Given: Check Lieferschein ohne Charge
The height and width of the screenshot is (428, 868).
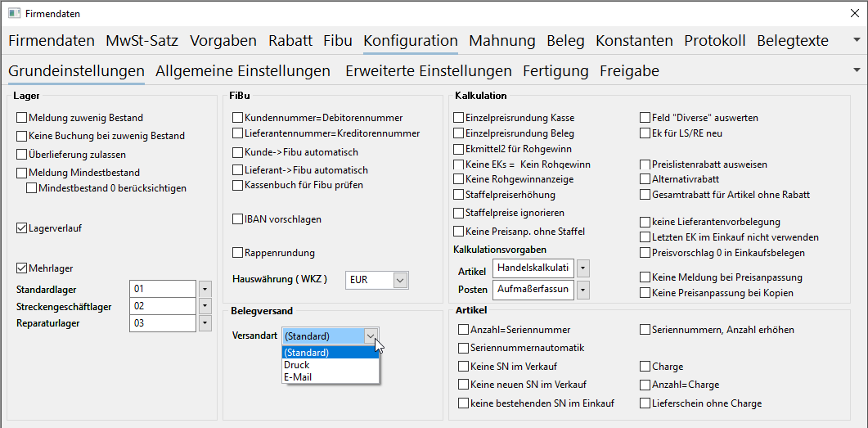Looking at the screenshot, I should click(645, 403).
